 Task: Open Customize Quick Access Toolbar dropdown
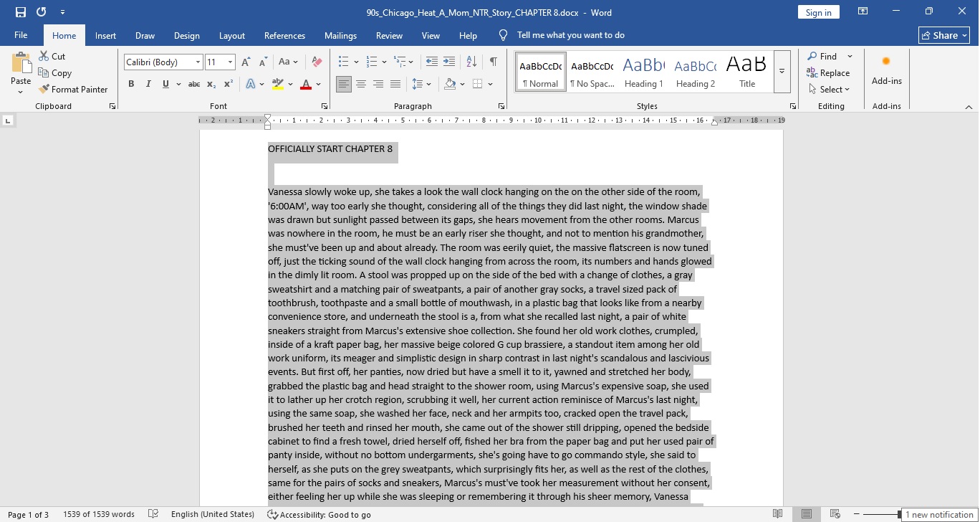point(62,12)
